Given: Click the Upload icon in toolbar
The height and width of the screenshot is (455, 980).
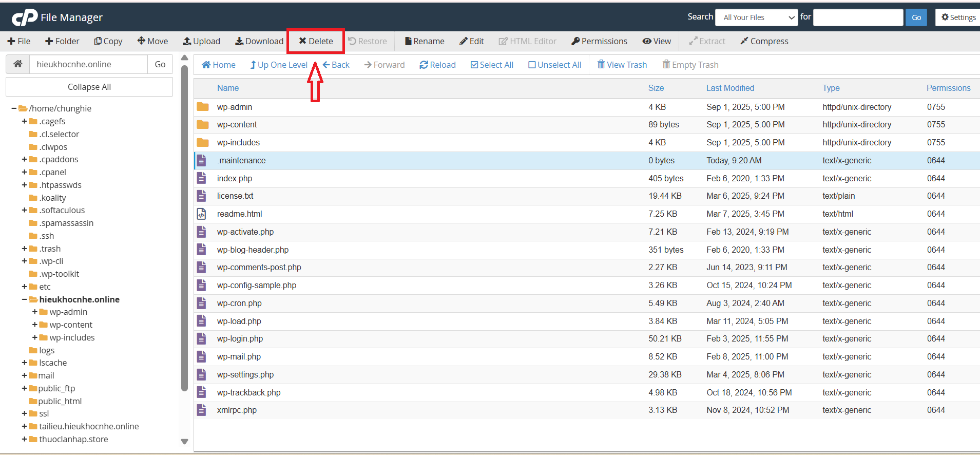Looking at the screenshot, I should (187, 41).
